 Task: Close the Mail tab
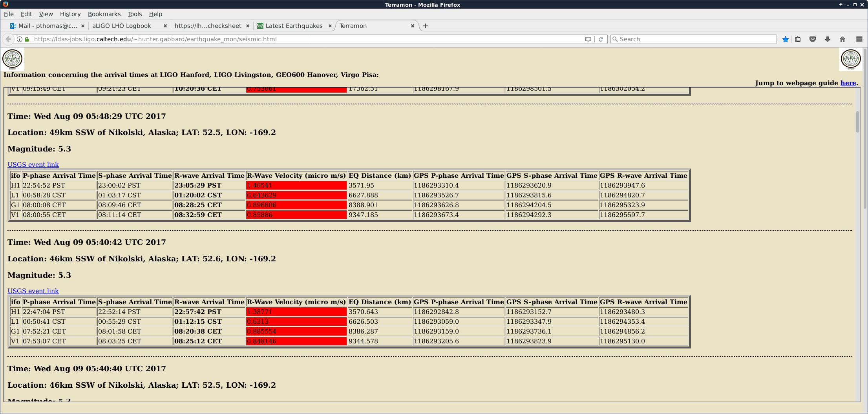82,26
